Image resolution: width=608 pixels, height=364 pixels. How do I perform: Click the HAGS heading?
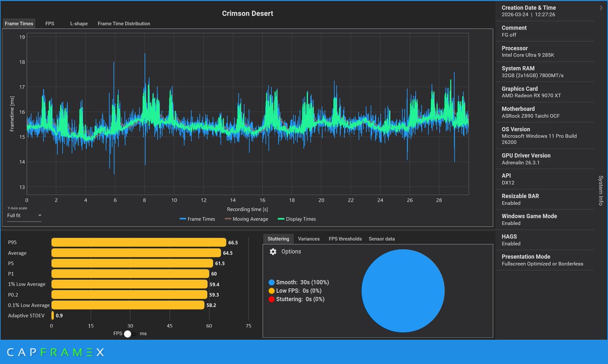[509, 236]
